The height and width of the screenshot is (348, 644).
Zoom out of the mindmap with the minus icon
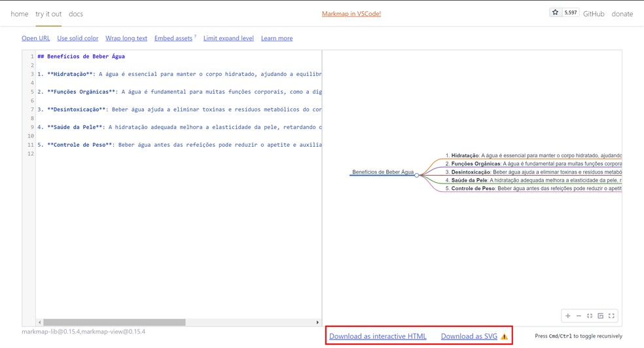point(579,316)
